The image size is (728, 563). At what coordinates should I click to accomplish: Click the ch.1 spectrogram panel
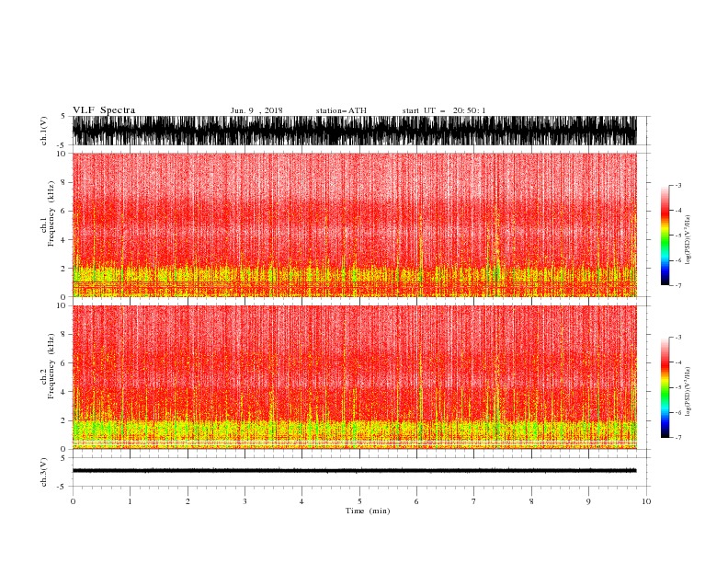(x=354, y=224)
